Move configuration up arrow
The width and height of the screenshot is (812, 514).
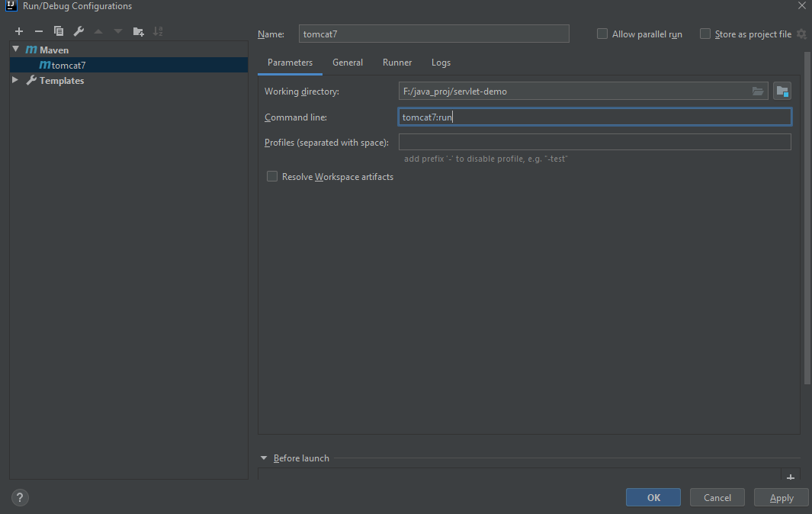[98, 31]
